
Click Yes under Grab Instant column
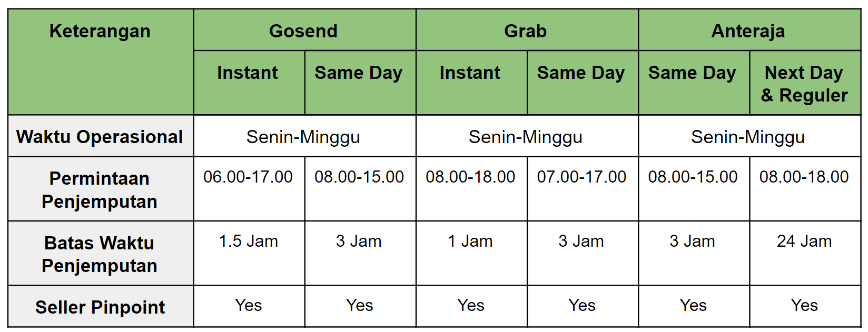click(x=471, y=306)
